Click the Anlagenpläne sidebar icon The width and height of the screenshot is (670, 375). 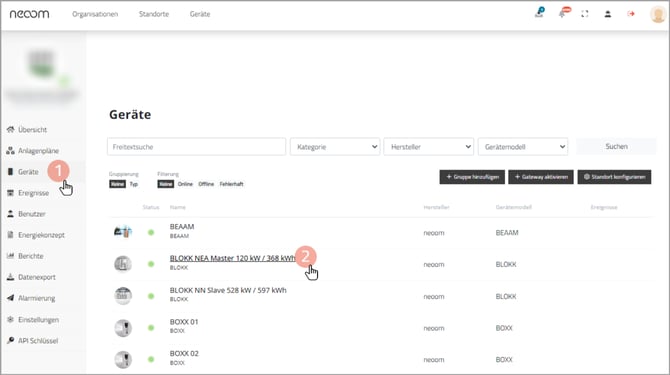click(x=10, y=151)
